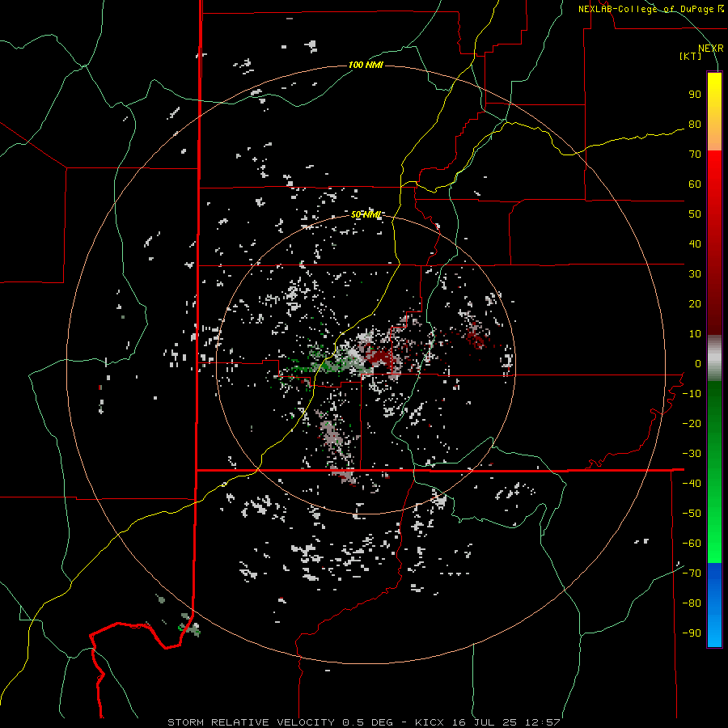Click the -90 value on velocity scale

click(x=692, y=633)
